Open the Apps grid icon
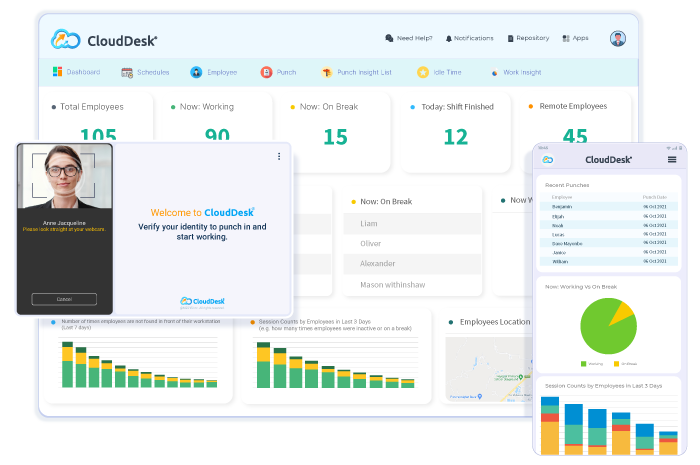This screenshot has height=465, width=700. pyautogui.click(x=566, y=39)
